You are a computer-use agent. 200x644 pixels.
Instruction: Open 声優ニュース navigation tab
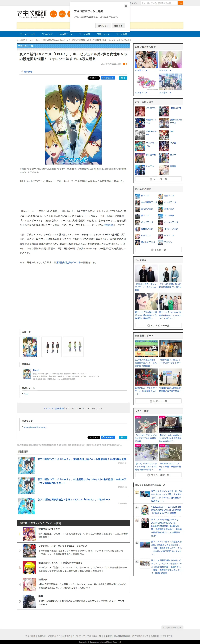point(103,34)
